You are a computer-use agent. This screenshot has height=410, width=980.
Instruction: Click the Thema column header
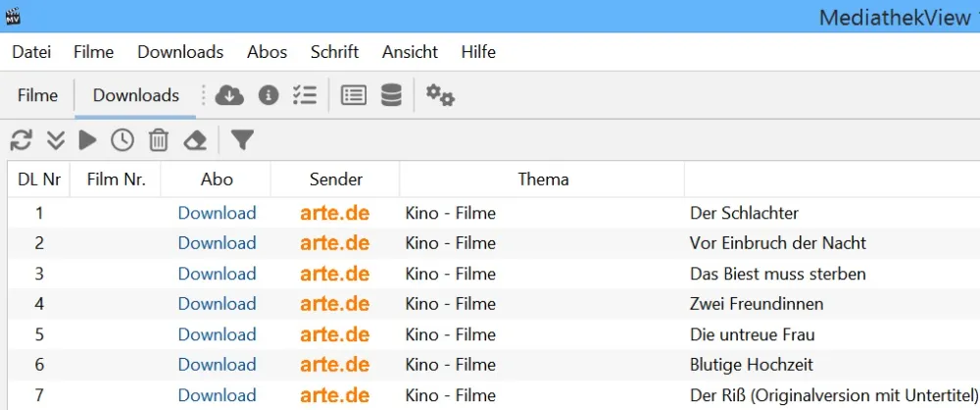[543, 179]
